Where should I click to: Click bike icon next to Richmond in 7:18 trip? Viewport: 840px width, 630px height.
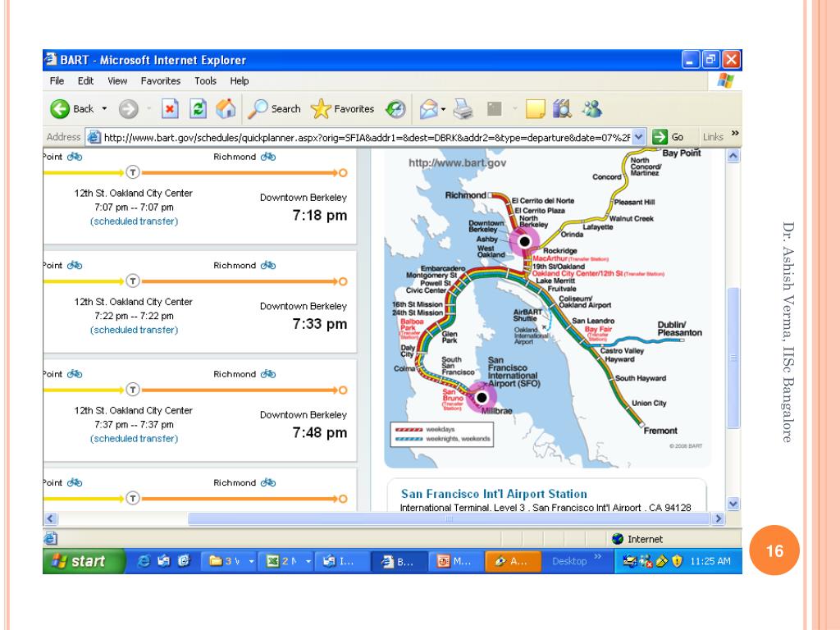268,157
